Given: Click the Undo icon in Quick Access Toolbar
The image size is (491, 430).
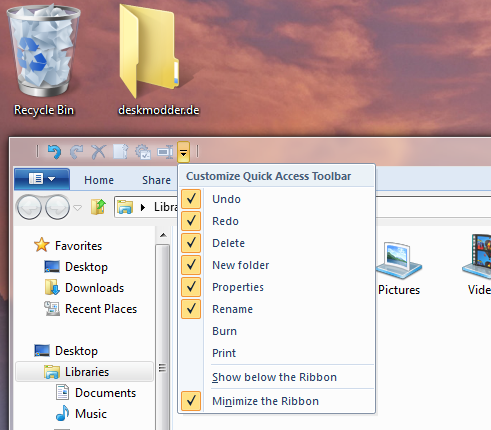Looking at the screenshot, I should coord(54,152).
